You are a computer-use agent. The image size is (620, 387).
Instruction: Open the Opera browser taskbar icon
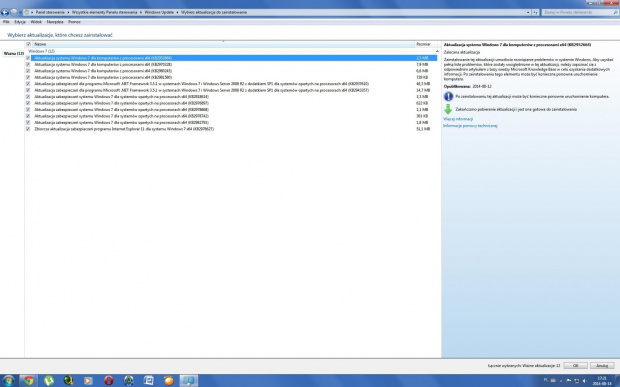pyautogui.click(x=108, y=380)
